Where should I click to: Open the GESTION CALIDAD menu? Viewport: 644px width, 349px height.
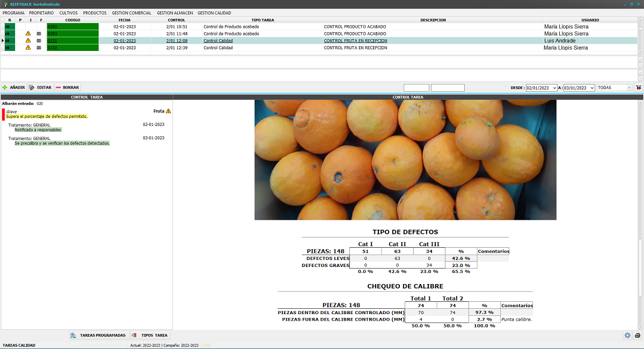pos(214,12)
